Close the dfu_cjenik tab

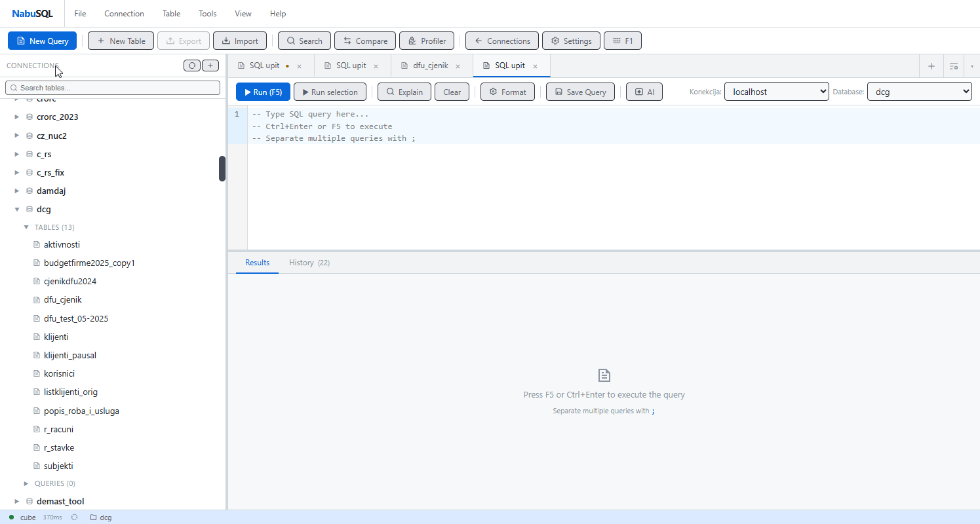click(x=458, y=66)
